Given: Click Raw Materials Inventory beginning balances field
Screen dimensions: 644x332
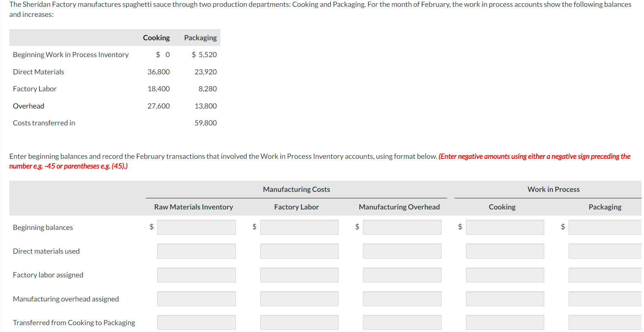Looking at the screenshot, I should pyautogui.click(x=196, y=227).
